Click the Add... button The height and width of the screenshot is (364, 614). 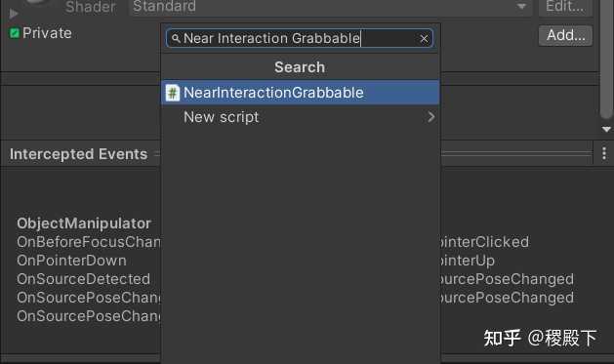(565, 35)
